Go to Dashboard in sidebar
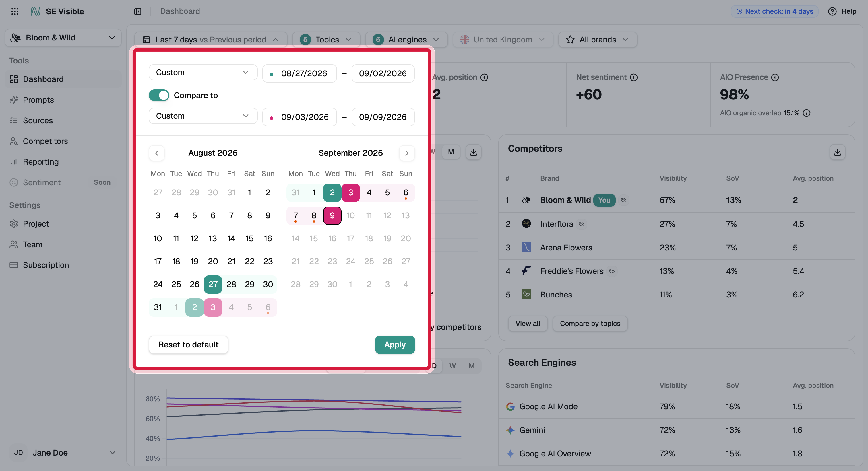The image size is (868, 471). coord(63,79)
